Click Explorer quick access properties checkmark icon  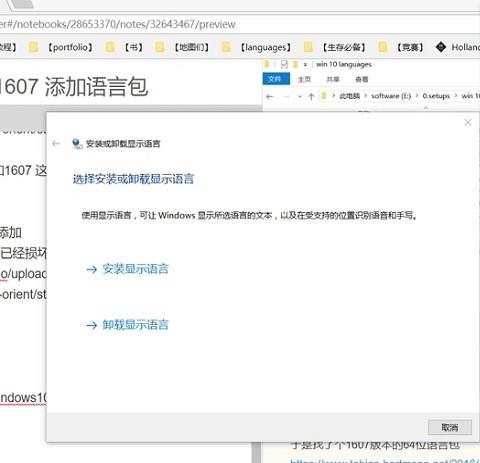pos(284,64)
